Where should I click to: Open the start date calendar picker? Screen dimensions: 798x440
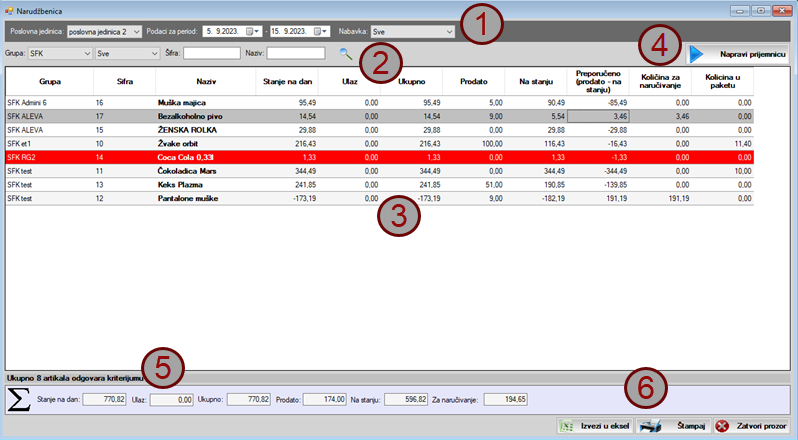coord(253,32)
